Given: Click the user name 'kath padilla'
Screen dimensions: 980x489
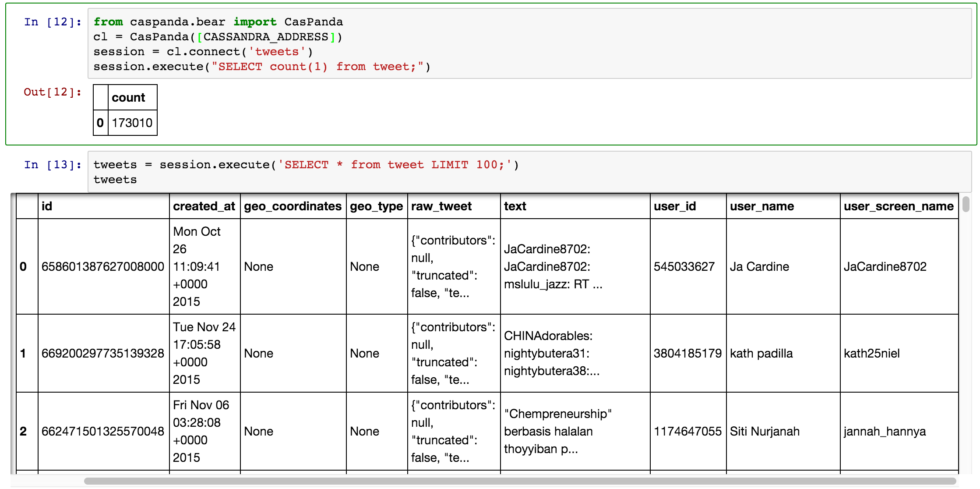Looking at the screenshot, I should 761,353.
